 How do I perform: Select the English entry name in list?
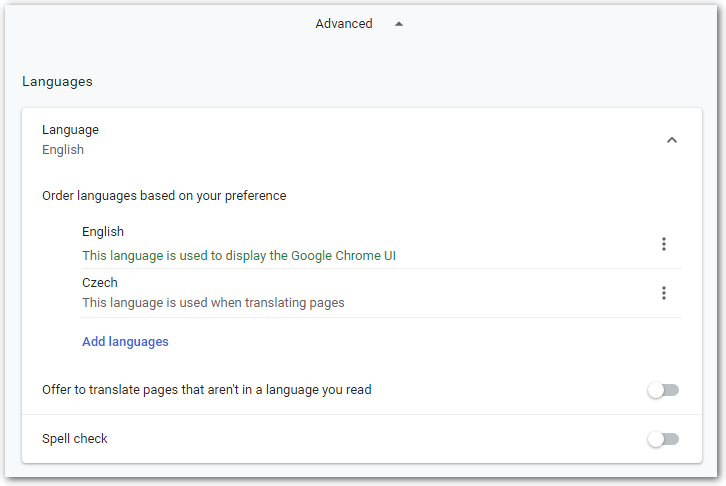[x=103, y=232]
